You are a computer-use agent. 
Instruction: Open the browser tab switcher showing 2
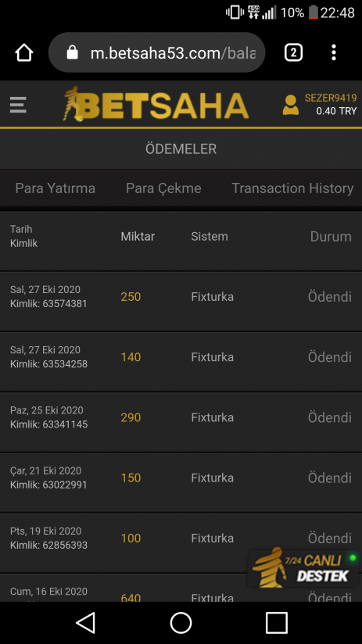tap(293, 52)
